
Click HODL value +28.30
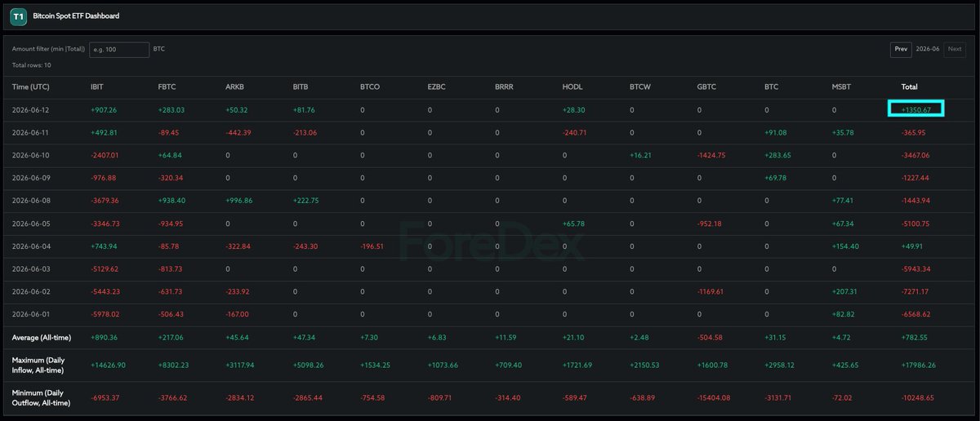tap(574, 109)
